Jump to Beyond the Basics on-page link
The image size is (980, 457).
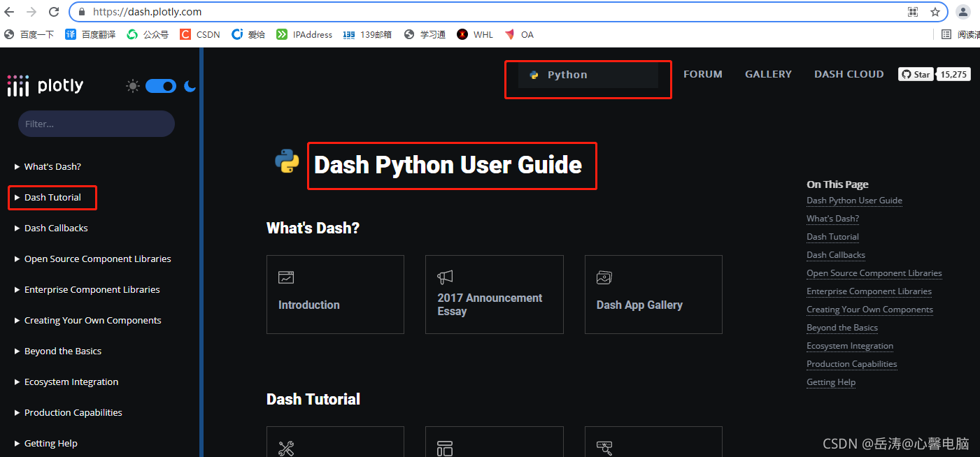[842, 328]
